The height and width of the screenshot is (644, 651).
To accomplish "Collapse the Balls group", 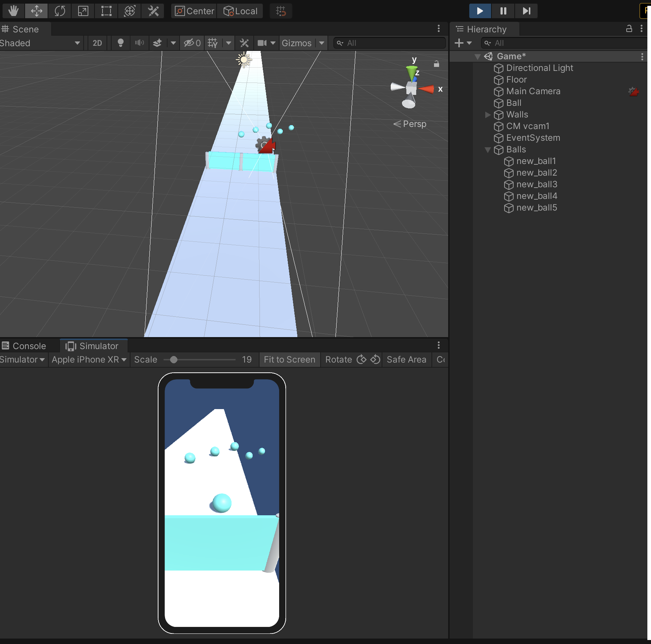I will [x=488, y=149].
